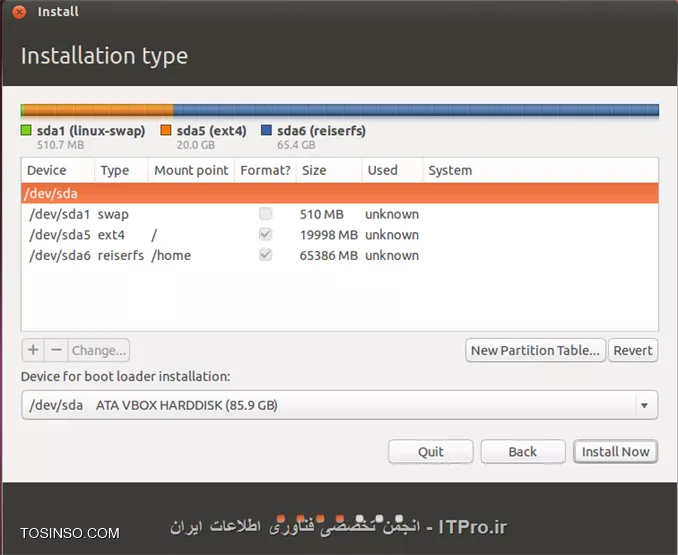Click the Used column header
678x555 pixels.
click(392, 170)
